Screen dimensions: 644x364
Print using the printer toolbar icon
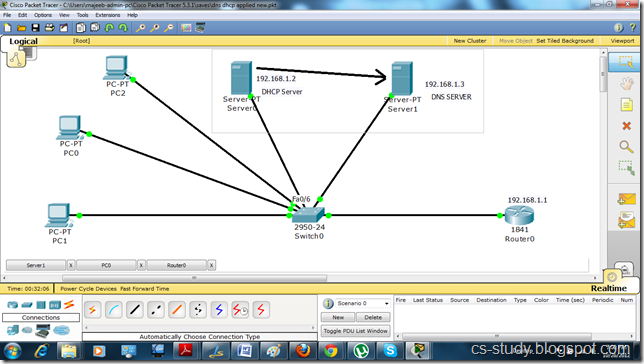click(50, 28)
